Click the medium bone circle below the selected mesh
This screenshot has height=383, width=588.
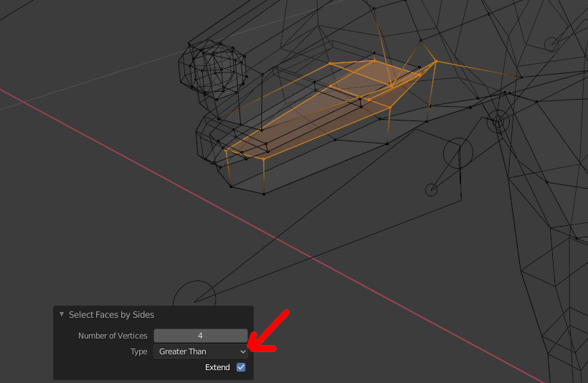(458, 153)
